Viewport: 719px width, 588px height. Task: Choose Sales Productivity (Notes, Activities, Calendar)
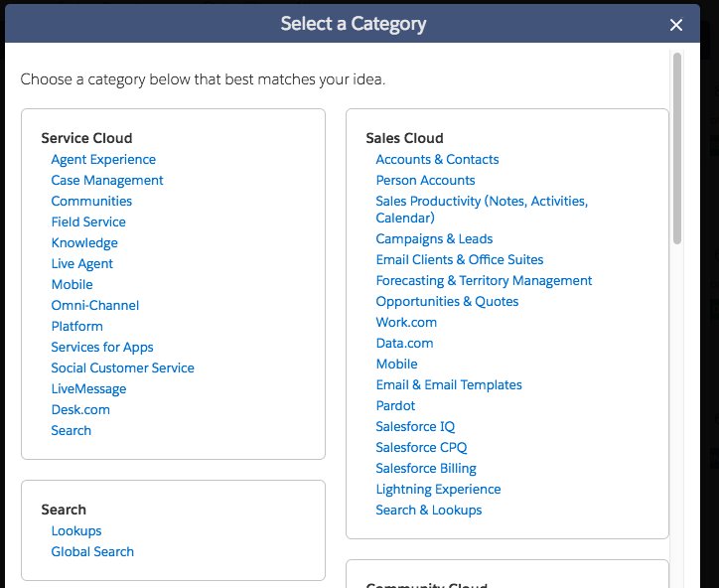482,210
